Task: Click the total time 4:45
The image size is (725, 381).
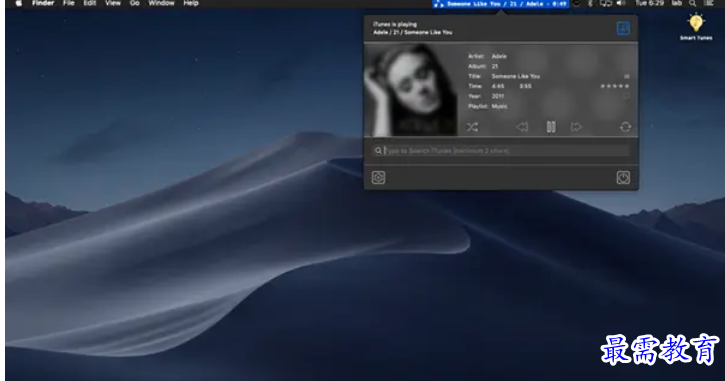Action: [x=498, y=86]
